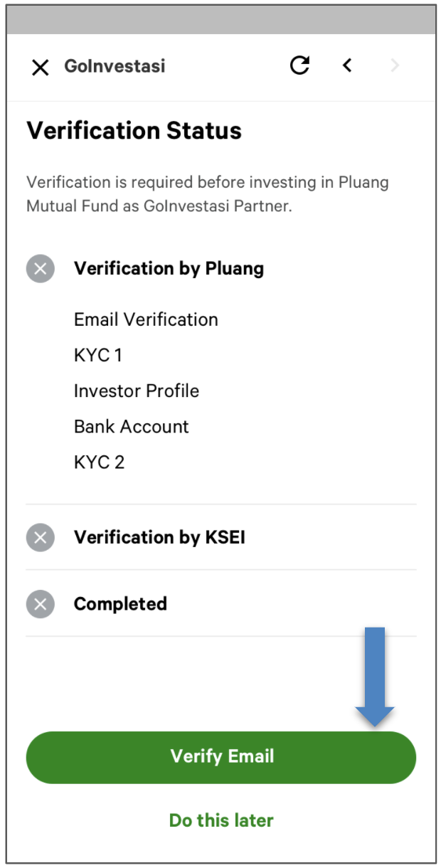The image size is (441, 868).
Task: Expand the Verification by Pluang section
Action: (x=169, y=269)
